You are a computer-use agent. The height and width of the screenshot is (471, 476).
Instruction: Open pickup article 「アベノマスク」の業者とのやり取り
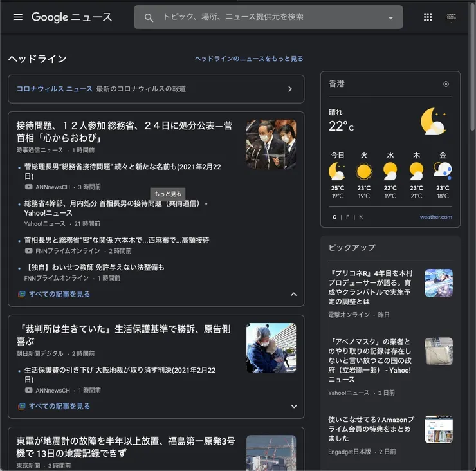(x=370, y=360)
